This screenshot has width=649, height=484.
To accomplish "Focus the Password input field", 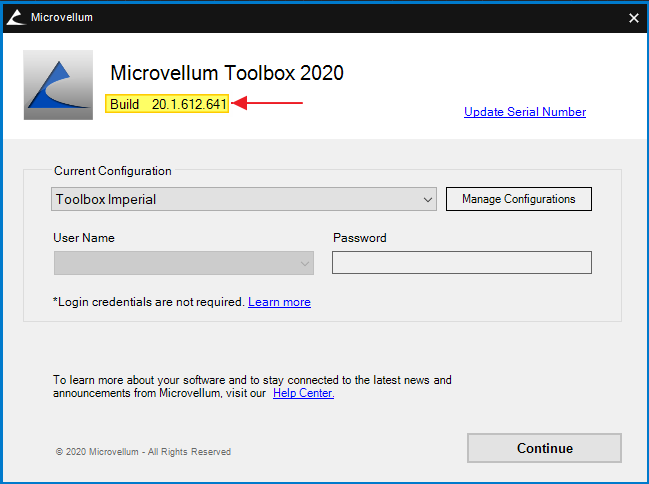I will tap(462, 262).
